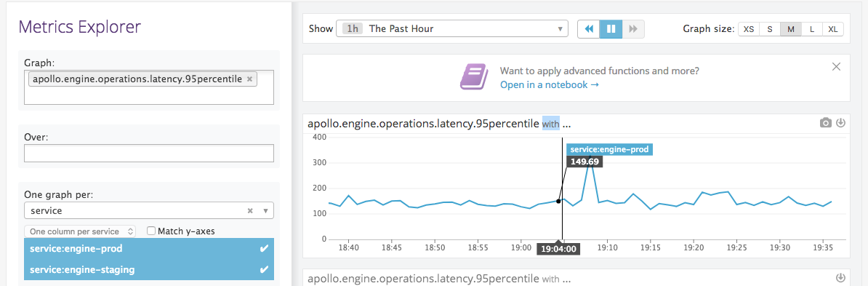This screenshot has width=868, height=286.
Task: Set graph size to XL
Action: (832, 29)
